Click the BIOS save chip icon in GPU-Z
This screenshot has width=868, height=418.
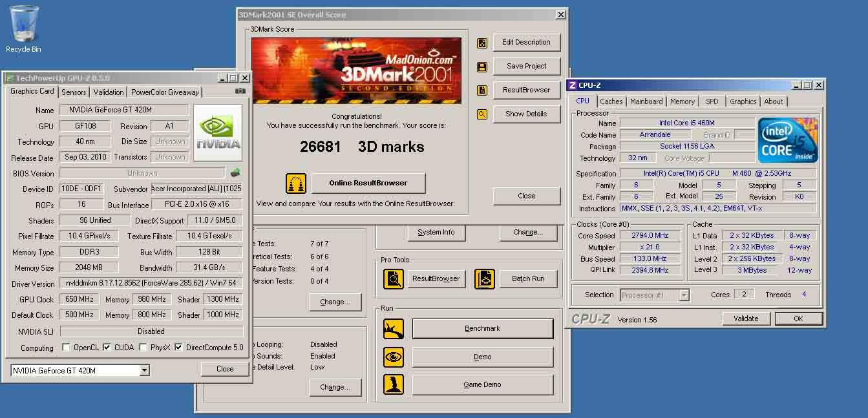pos(236,172)
